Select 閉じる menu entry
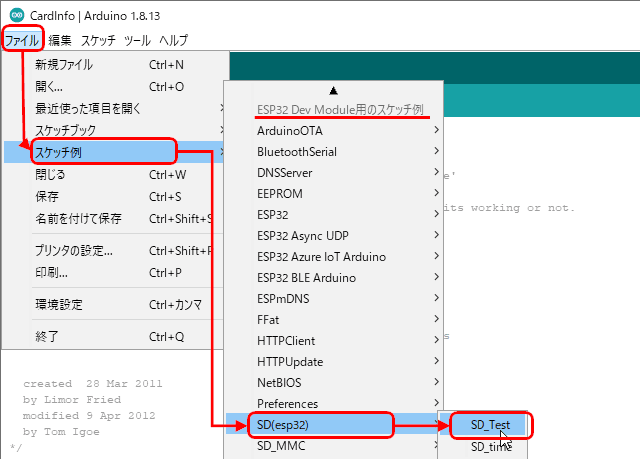 (113, 175)
